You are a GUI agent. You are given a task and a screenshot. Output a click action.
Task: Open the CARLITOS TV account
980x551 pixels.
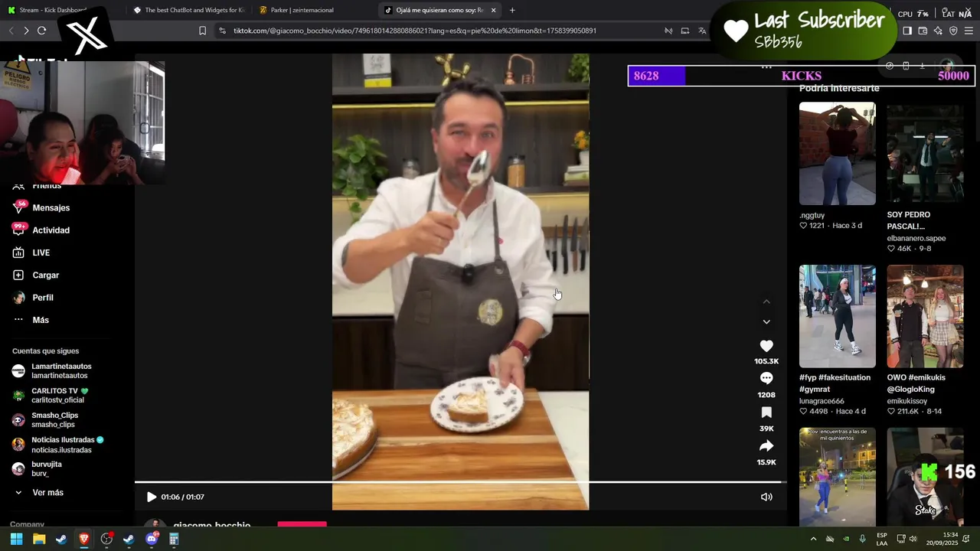coord(60,395)
